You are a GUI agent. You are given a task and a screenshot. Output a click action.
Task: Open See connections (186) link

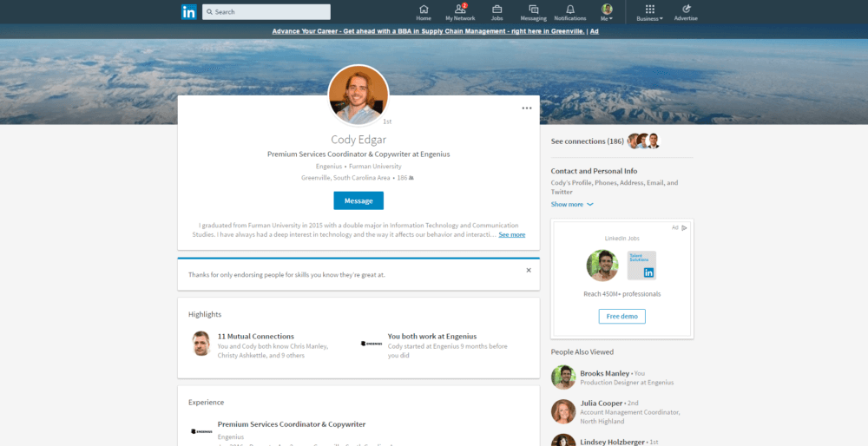tap(588, 141)
